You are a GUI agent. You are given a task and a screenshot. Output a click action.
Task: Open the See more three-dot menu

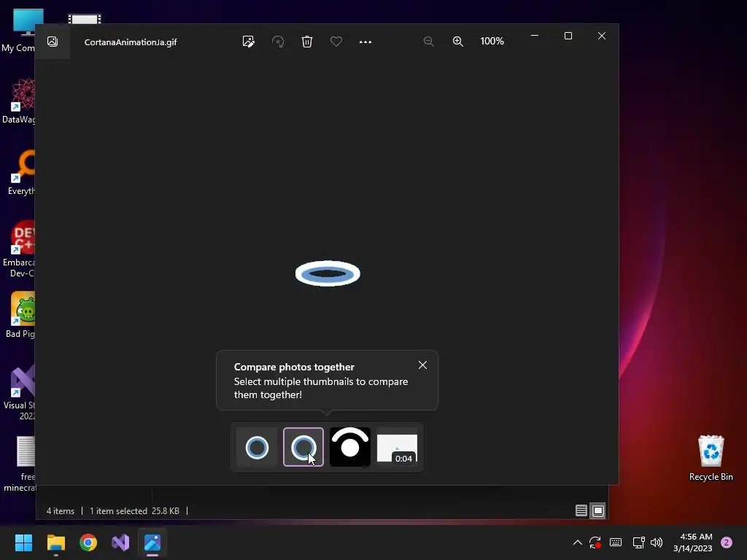click(365, 42)
